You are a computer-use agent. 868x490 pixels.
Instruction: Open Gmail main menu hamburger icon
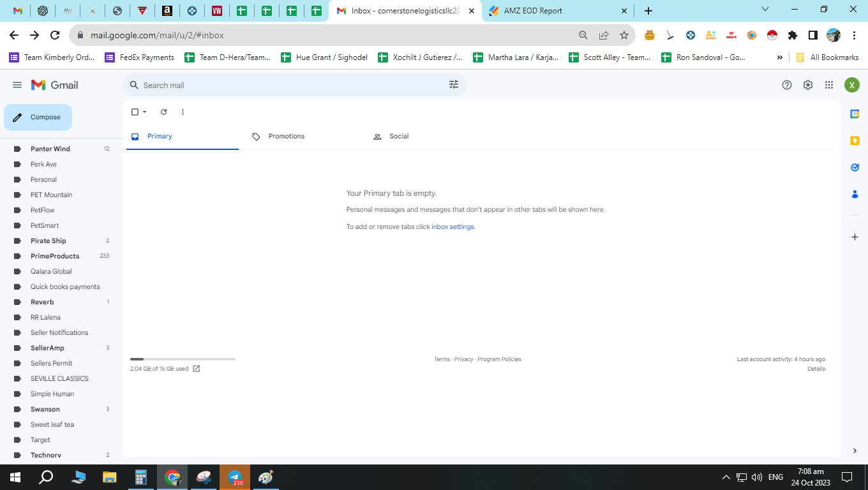point(17,85)
